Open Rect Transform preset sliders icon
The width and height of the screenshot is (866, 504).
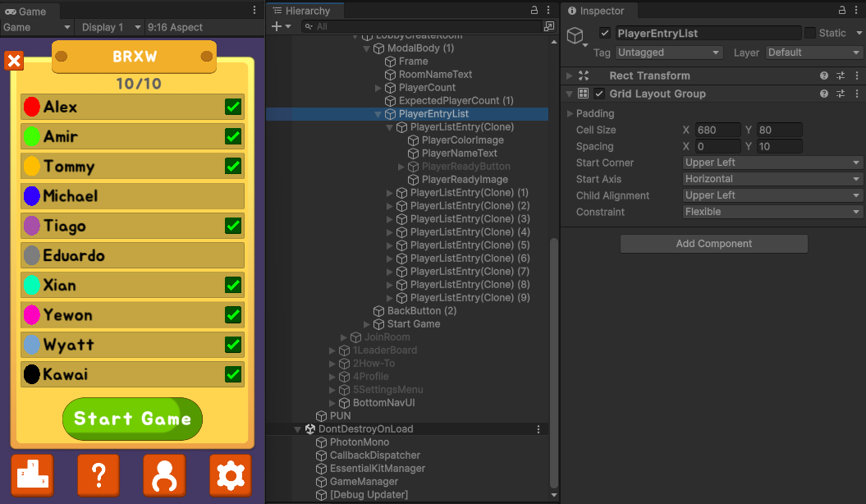(841, 76)
